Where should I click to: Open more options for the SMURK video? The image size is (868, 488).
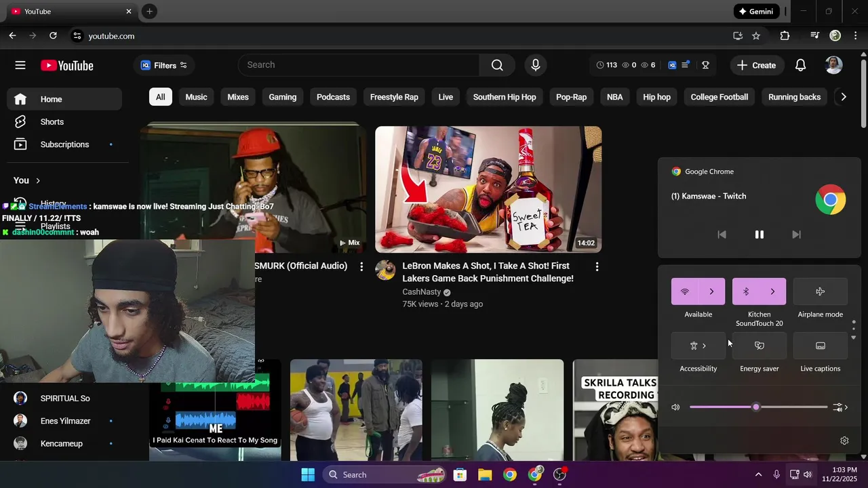tap(361, 267)
